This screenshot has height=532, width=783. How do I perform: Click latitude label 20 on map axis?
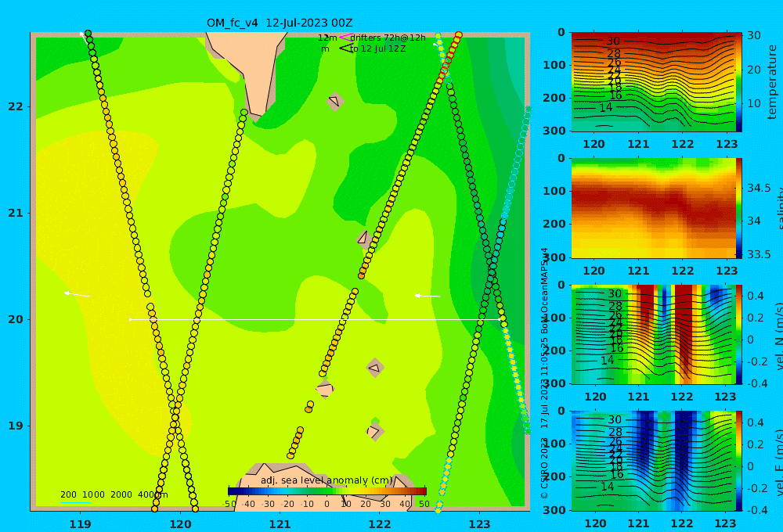point(16,319)
